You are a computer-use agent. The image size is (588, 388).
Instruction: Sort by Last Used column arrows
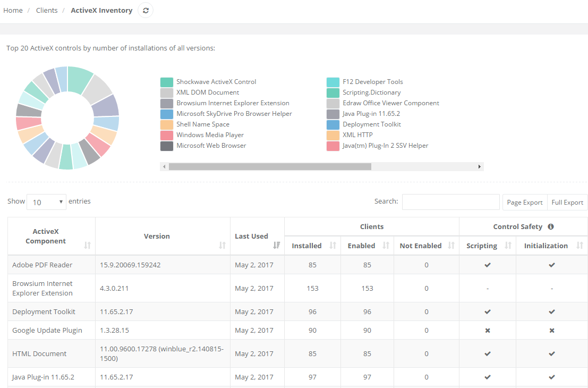pos(276,245)
